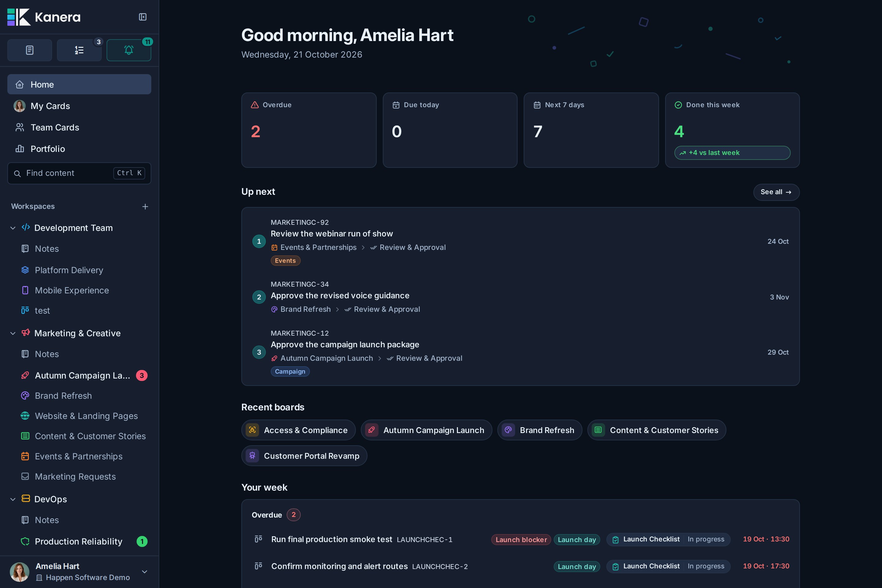Open Production Reliability board in sidebar
Screen dimensions: 882x588
pos(79,541)
